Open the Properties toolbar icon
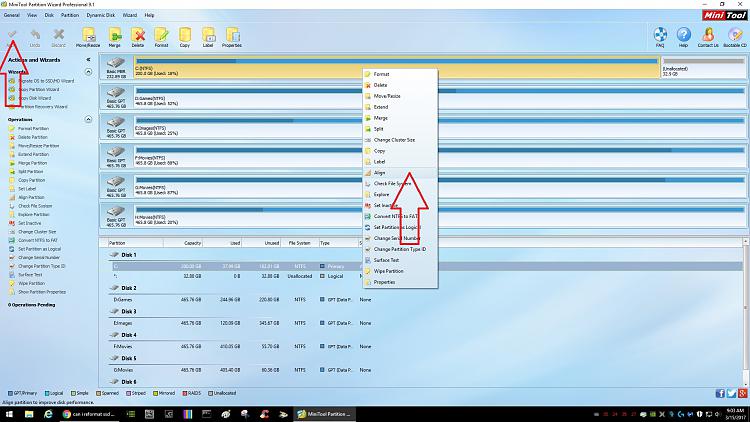 (x=232, y=37)
